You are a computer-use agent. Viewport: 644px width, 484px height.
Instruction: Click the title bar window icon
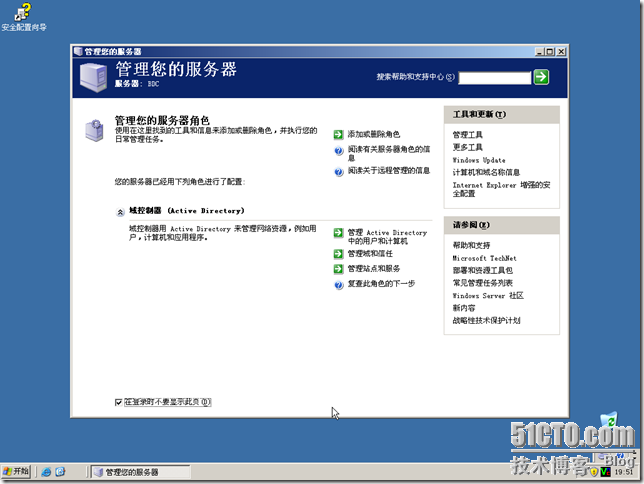coord(78,51)
